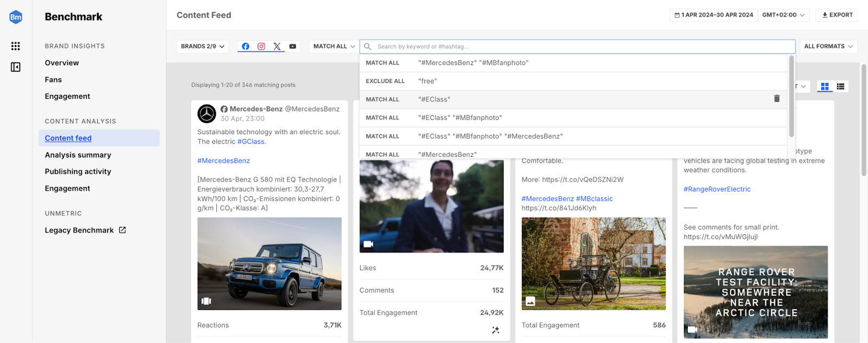Open Publishing activity page
This screenshot has height=343, width=868.
(x=78, y=171)
